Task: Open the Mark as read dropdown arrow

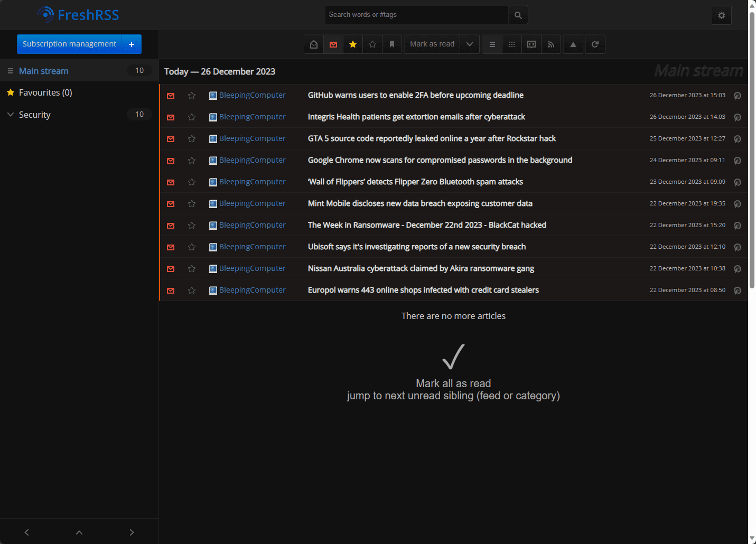Action: click(x=470, y=44)
